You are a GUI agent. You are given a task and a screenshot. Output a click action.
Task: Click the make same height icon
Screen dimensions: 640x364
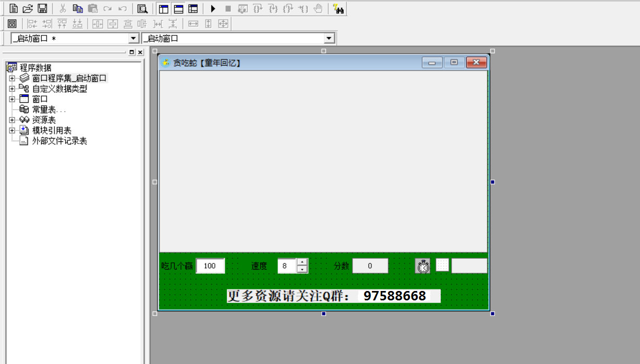point(208,23)
